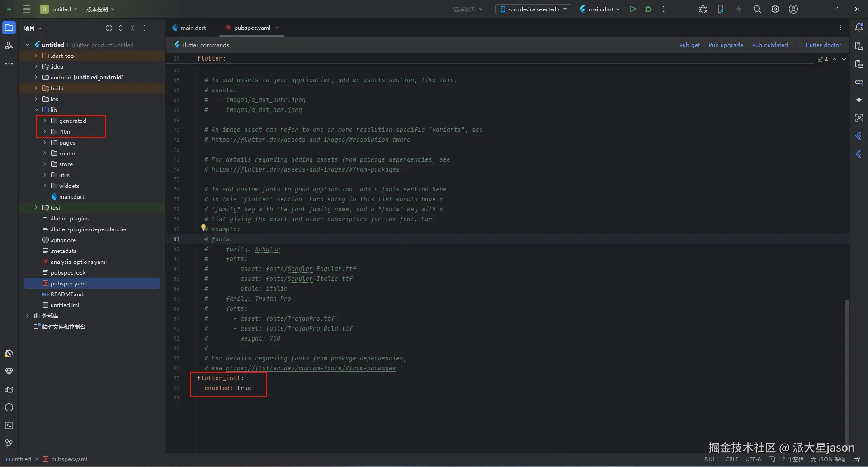Open the device selector dropdown

(533, 9)
